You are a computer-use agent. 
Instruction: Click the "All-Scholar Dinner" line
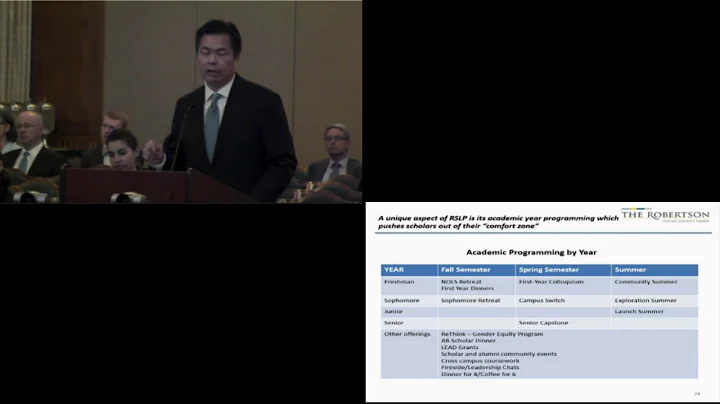468,341
